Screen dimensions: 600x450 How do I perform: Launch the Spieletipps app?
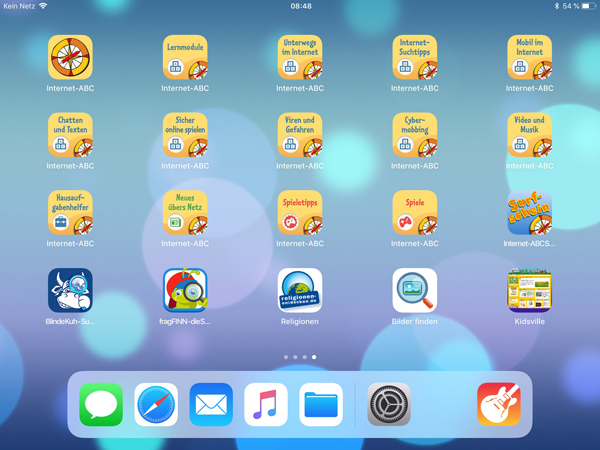click(x=300, y=213)
